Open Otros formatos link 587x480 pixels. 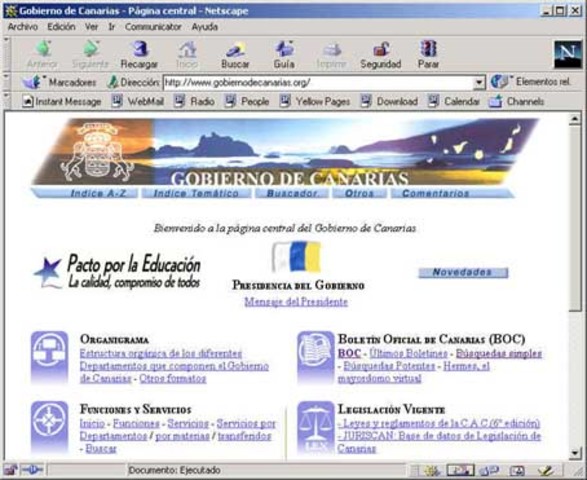pyautogui.click(x=173, y=379)
